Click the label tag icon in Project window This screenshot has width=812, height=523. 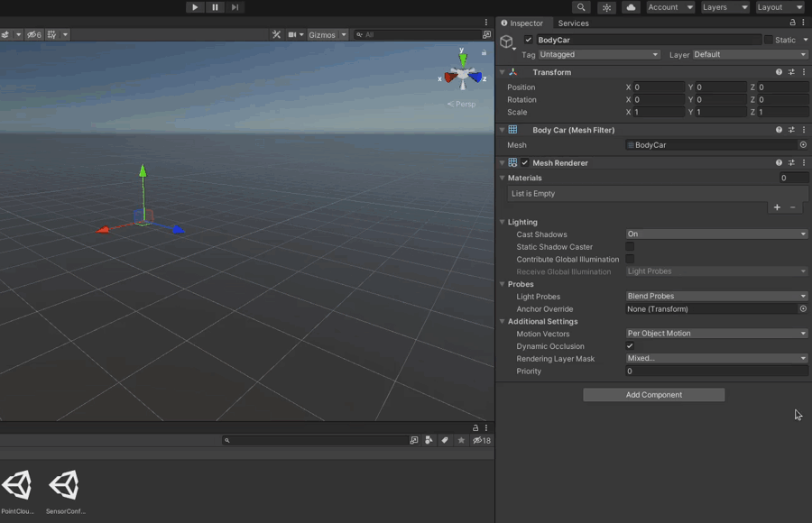pos(443,440)
